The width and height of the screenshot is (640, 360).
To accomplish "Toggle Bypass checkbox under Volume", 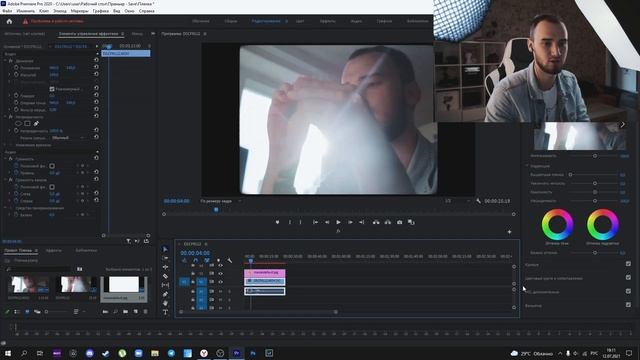I will click(x=52, y=166).
